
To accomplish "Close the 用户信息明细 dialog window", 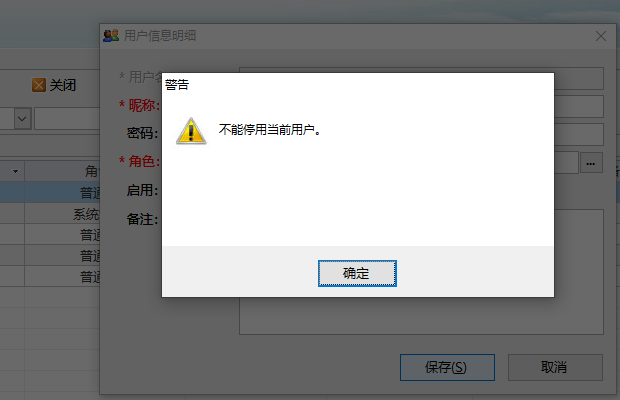I will tap(601, 36).
